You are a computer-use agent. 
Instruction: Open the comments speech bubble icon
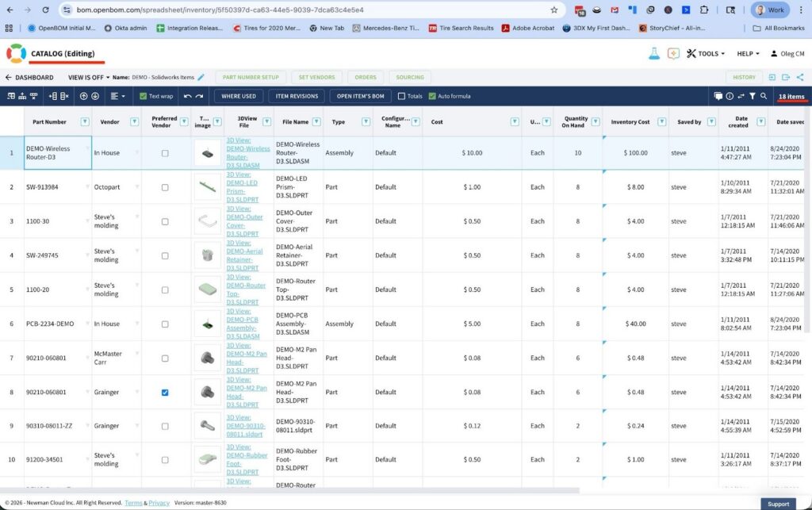[718, 96]
